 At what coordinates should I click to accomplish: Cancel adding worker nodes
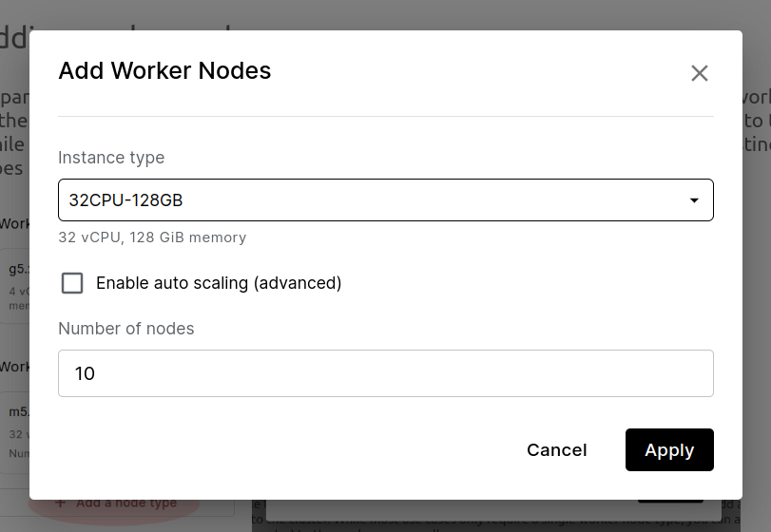556,450
